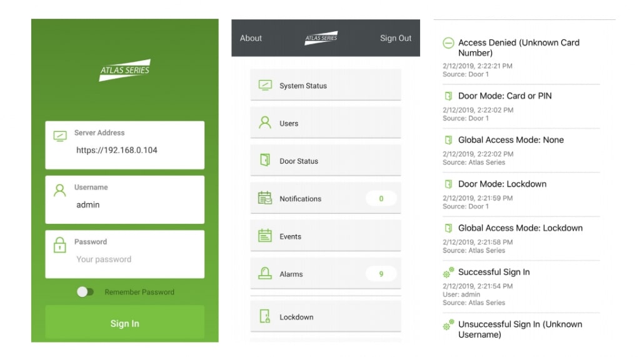Open the System Status menu item
644x357 pixels.
pos(325,86)
